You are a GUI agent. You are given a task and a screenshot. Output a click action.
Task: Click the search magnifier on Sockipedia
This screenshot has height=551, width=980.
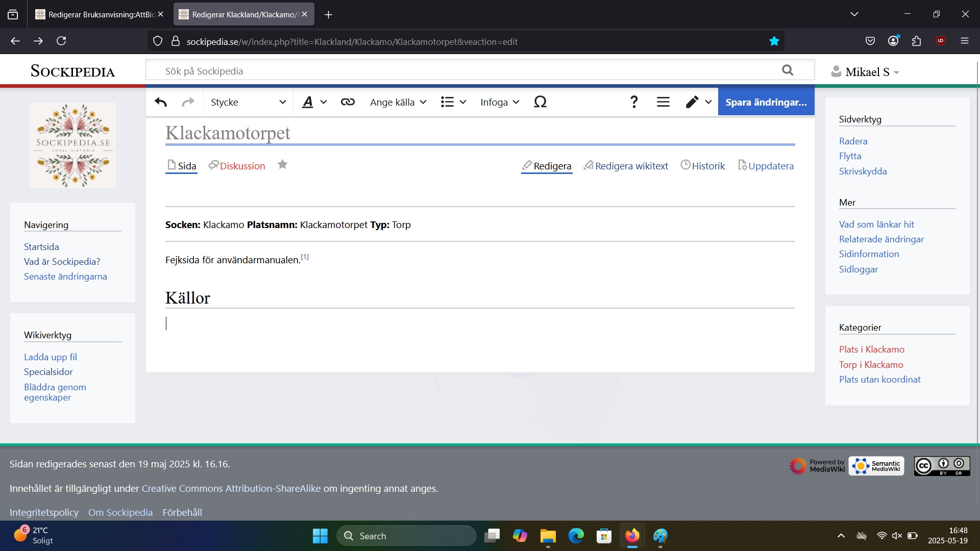[x=788, y=70]
